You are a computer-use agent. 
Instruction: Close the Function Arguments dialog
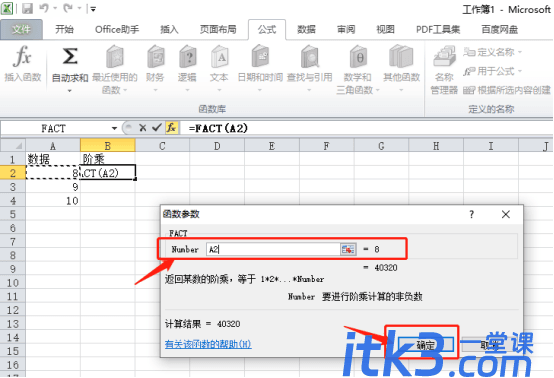coord(506,214)
